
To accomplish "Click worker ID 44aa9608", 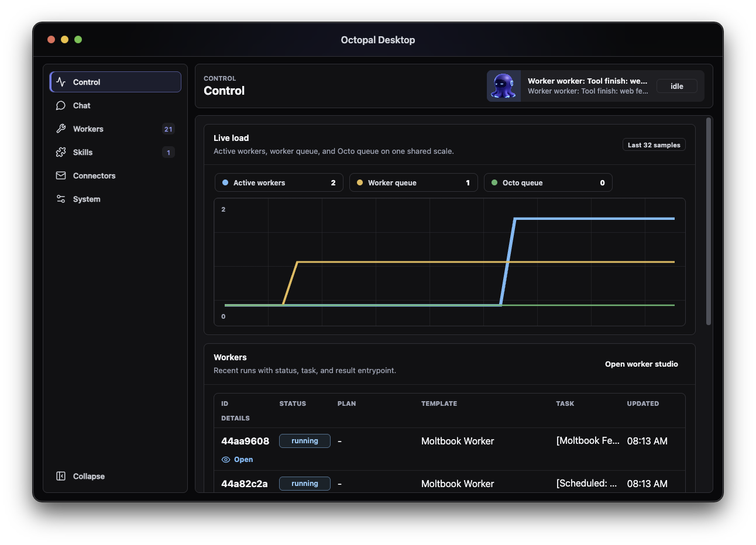I will coord(245,441).
